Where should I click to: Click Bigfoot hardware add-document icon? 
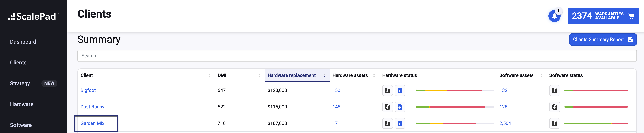[x=400, y=90]
